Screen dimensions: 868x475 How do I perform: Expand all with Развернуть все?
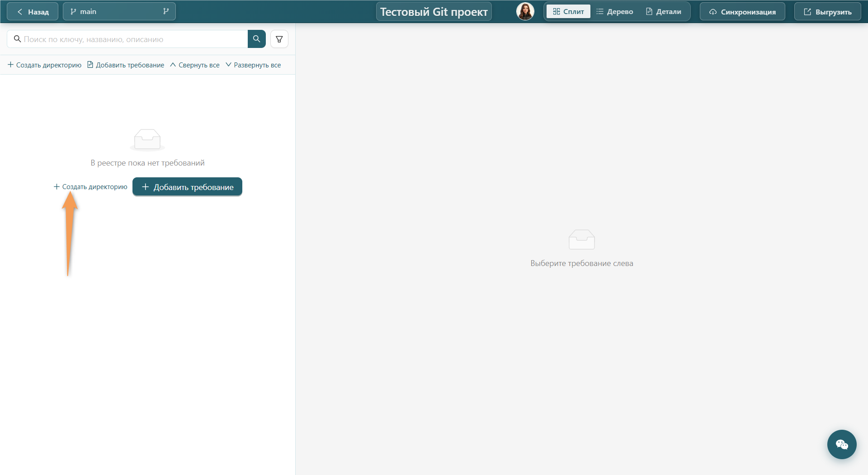click(253, 65)
